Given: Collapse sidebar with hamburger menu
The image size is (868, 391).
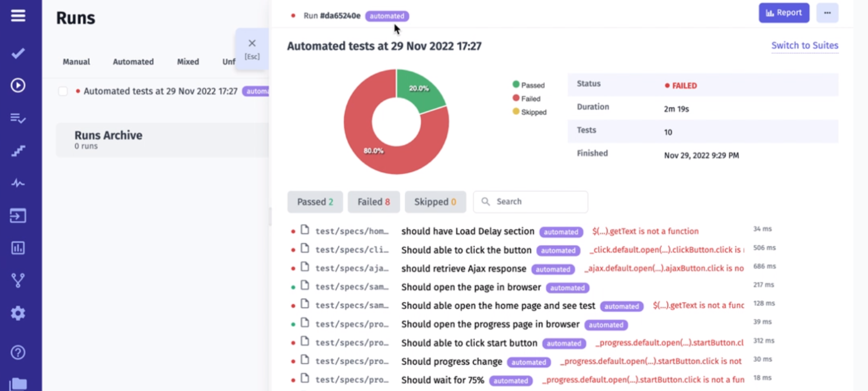Looking at the screenshot, I should coord(18,16).
